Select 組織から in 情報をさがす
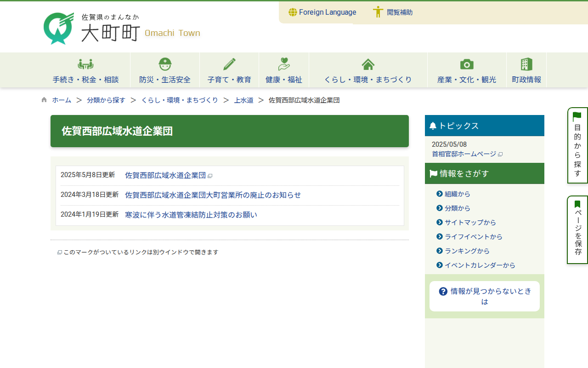The width and height of the screenshot is (588, 368). [458, 194]
